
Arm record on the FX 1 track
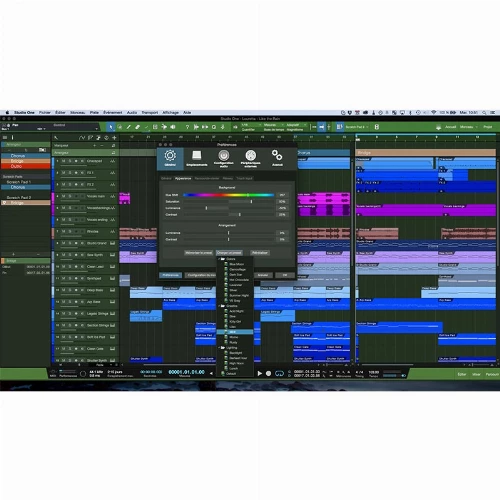pos(76,173)
